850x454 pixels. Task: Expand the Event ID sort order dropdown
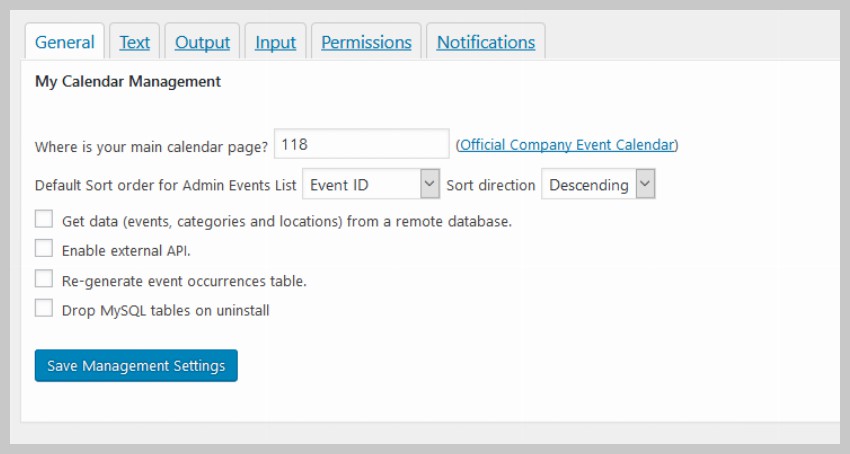(371, 184)
